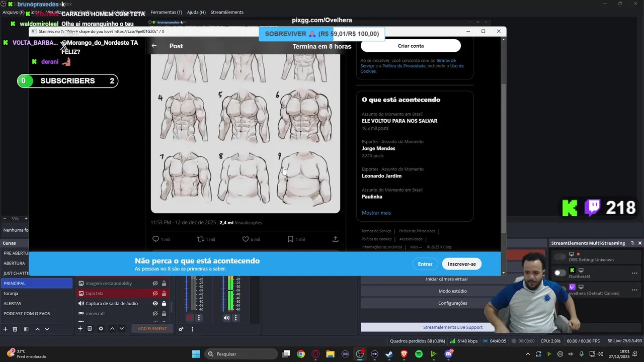
Task: Open Modo estúdio
Action: 452,291
